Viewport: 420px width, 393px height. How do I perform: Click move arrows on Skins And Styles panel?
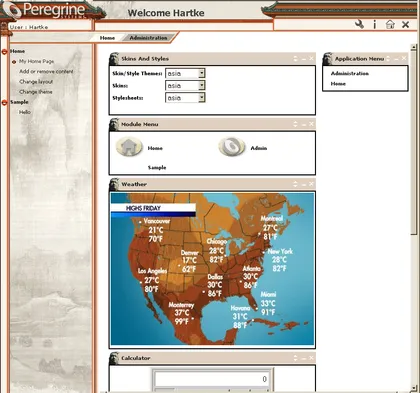pyautogui.click(x=295, y=59)
